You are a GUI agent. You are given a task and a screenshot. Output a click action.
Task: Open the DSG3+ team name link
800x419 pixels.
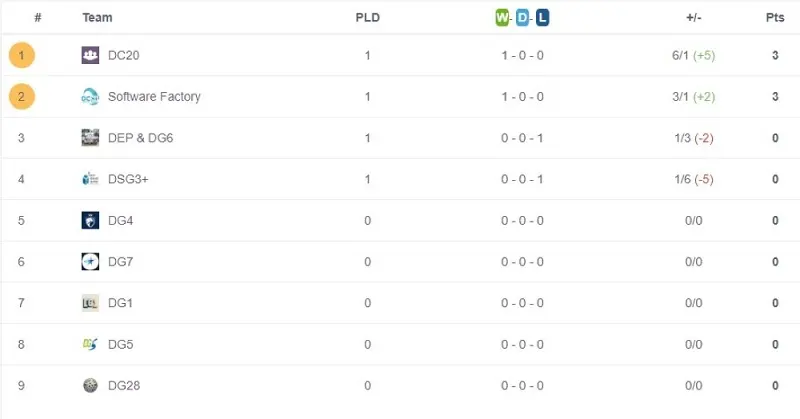click(x=128, y=179)
